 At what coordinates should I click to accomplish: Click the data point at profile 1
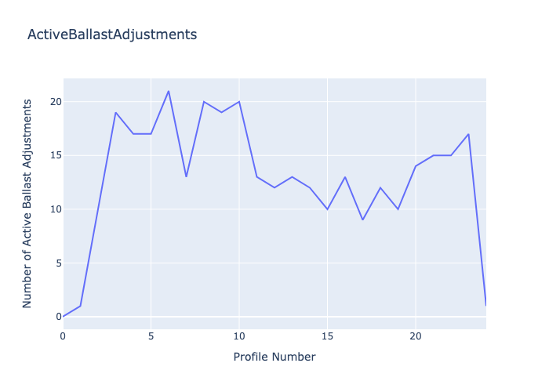81,306
